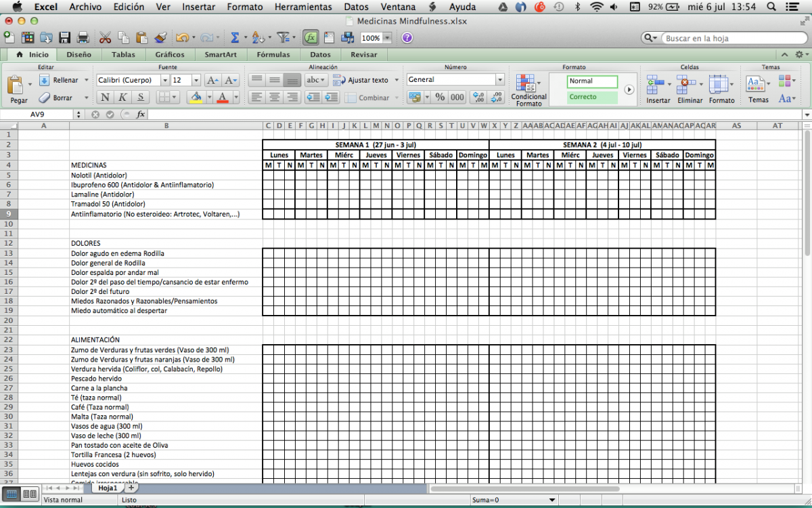This screenshot has width=812, height=508.
Task: Open Condicional Formato conditional formatting
Action: pos(529,90)
